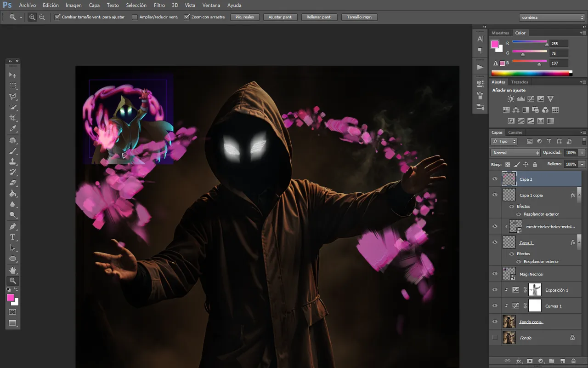Select the Pen tool
Viewport: 588px width, 368px height.
pos(13,227)
